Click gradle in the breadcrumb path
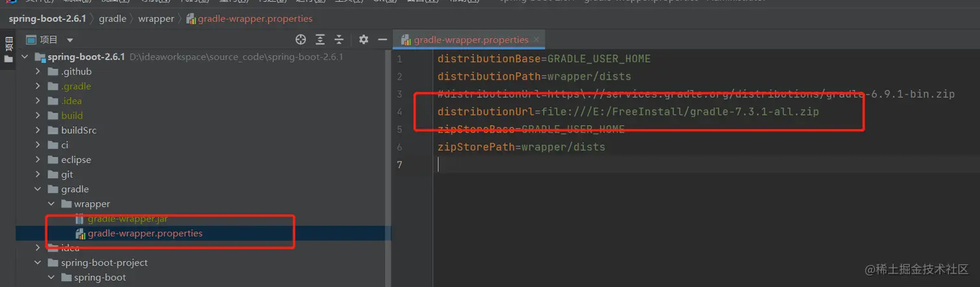This screenshot has height=287, width=980. (x=113, y=19)
